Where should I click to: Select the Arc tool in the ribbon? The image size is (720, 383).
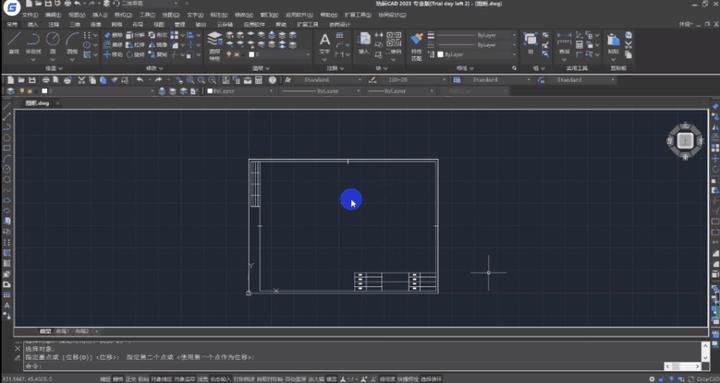click(72, 43)
